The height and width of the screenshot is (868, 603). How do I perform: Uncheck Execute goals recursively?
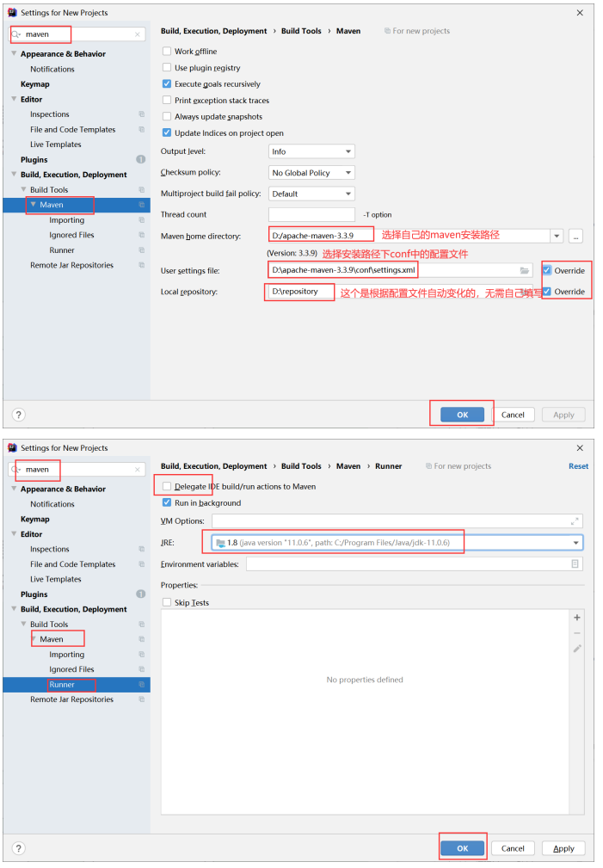(x=167, y=83)
